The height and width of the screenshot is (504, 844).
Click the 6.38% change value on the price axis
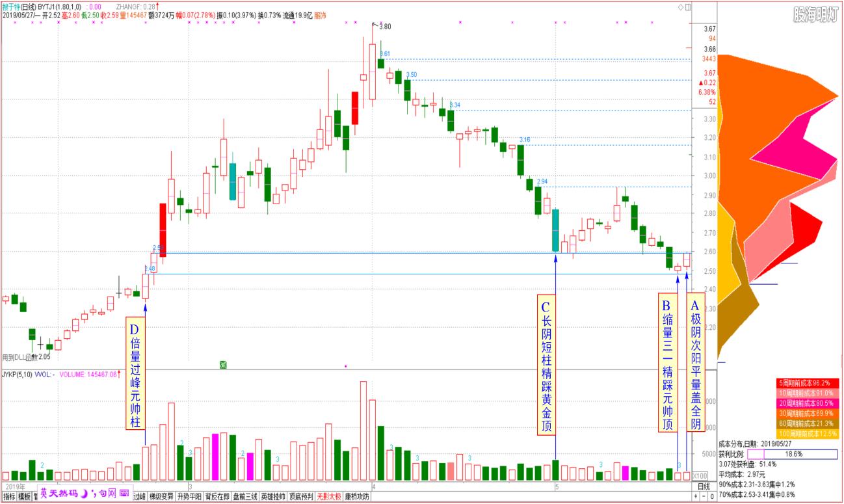pyautogui.click(x=707, y=92)
